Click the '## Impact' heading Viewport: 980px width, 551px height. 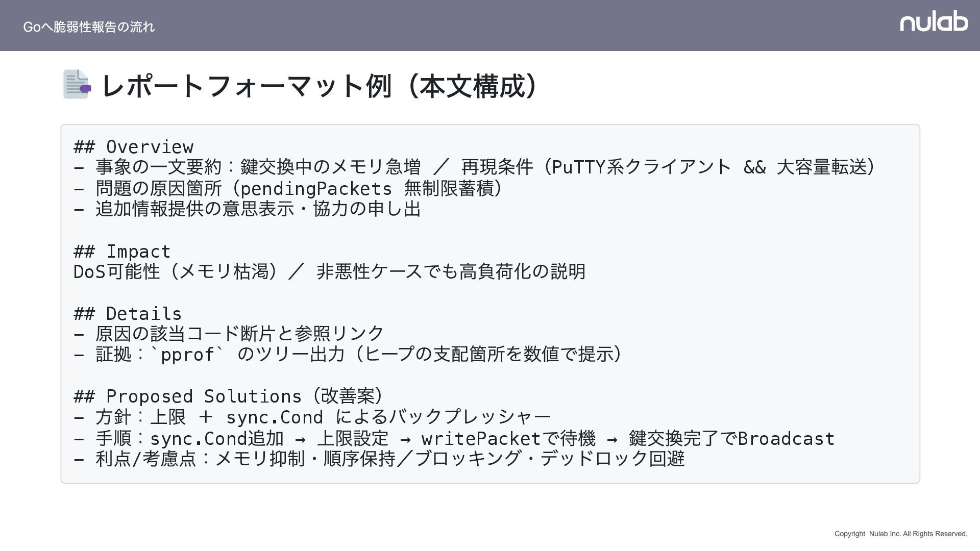click(122, 252)
